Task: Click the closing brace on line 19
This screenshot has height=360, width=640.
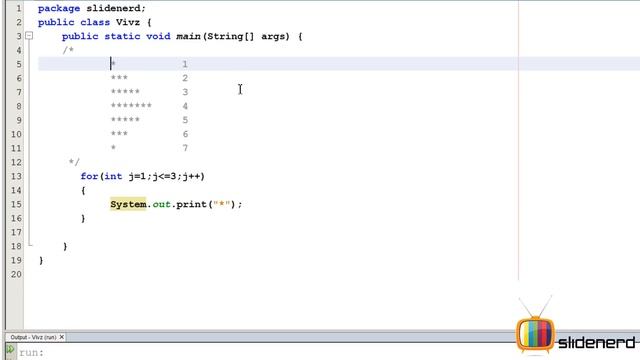Action: (x=41, y=260)
